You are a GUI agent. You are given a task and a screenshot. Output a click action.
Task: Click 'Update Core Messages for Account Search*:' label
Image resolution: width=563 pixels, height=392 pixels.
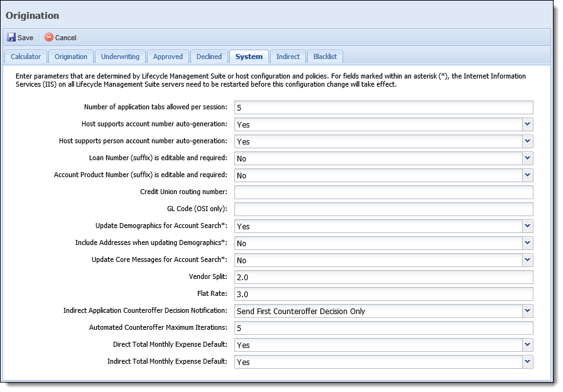click(x=160, y=259)
